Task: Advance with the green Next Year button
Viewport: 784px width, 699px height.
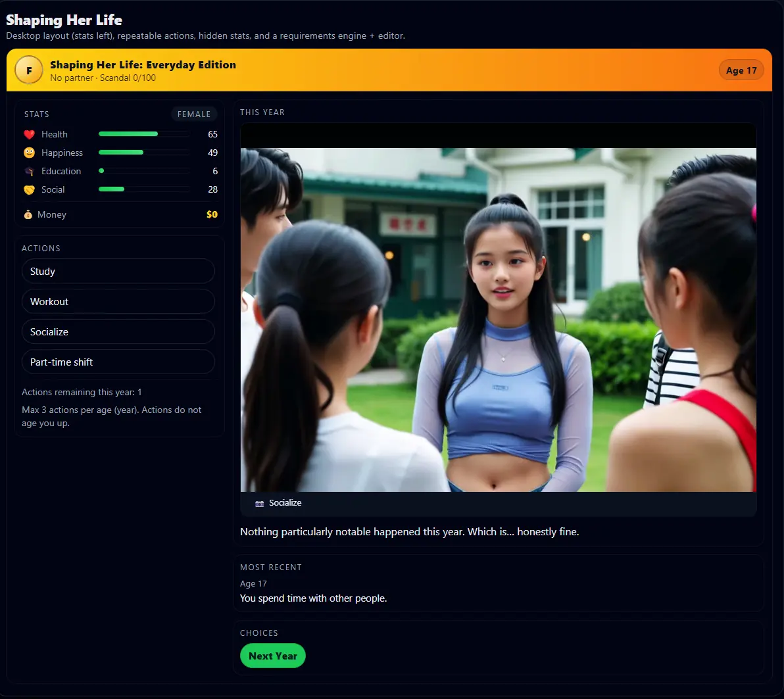Action: coord(273,656)
